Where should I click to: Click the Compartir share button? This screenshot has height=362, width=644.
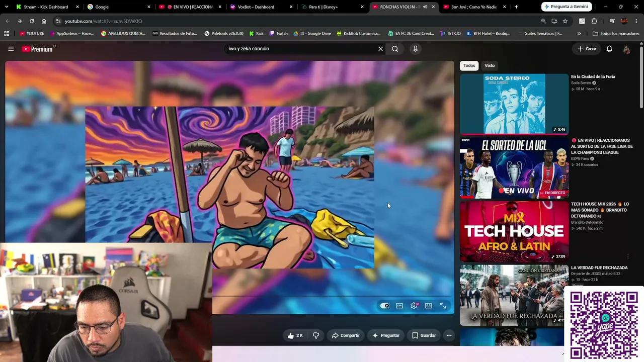346,335
